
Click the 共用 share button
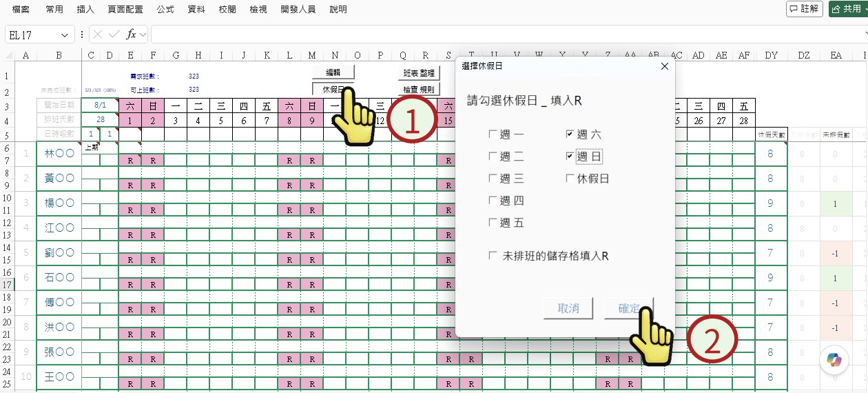[848, 9]
